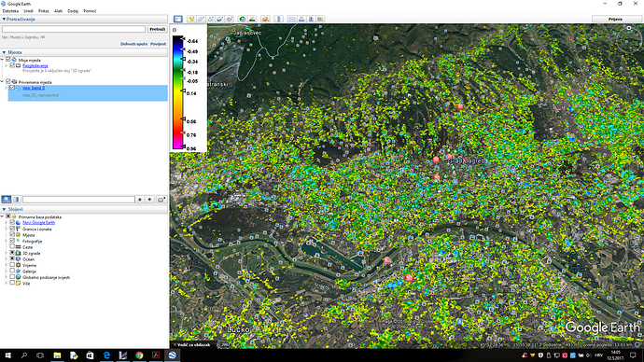Viewport: 644px width, 362px height.
Task: Expand the Više layer node
Action: point(6,284)
